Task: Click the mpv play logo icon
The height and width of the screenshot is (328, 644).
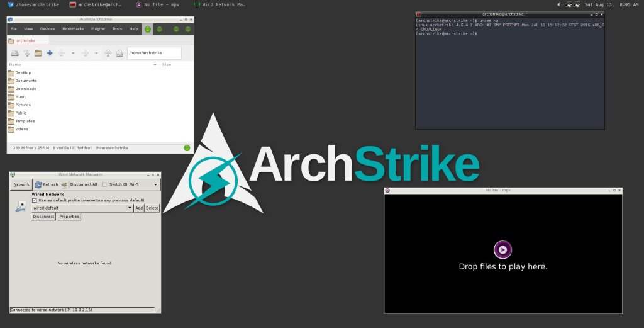Action: coord(502,249)
